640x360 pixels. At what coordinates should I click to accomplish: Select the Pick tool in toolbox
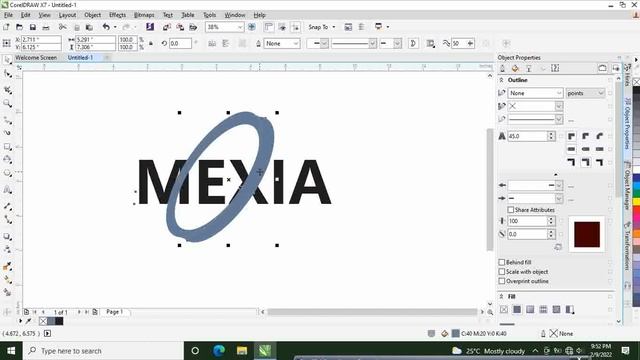[7, 60]
